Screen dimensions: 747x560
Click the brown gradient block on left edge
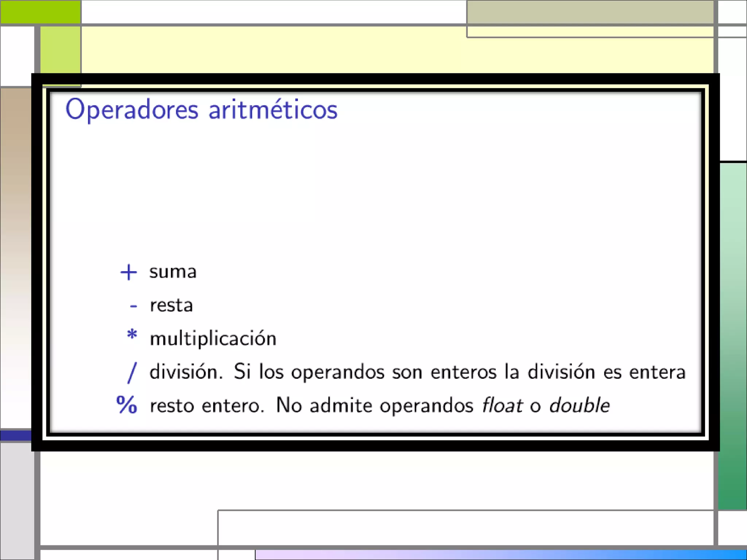15,219
